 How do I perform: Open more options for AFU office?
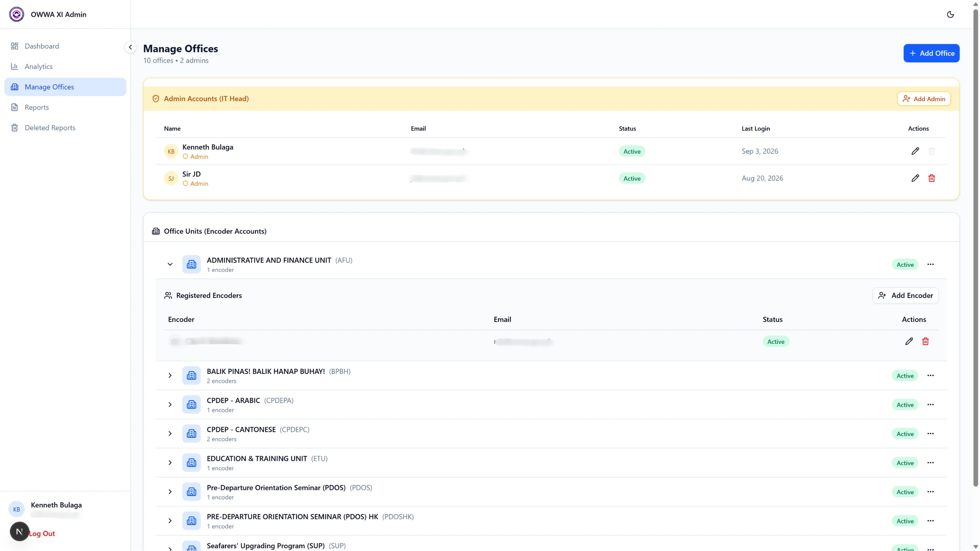click(x=931, y=264)
